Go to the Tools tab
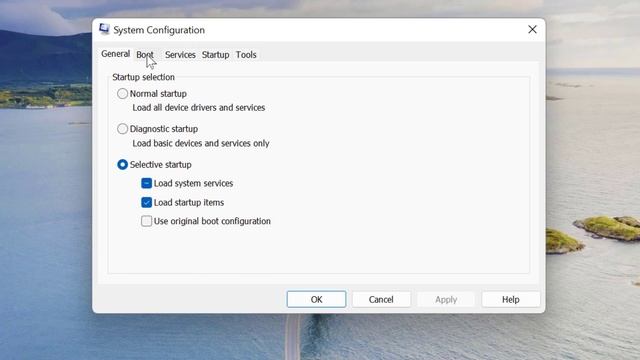 point(246,55)
